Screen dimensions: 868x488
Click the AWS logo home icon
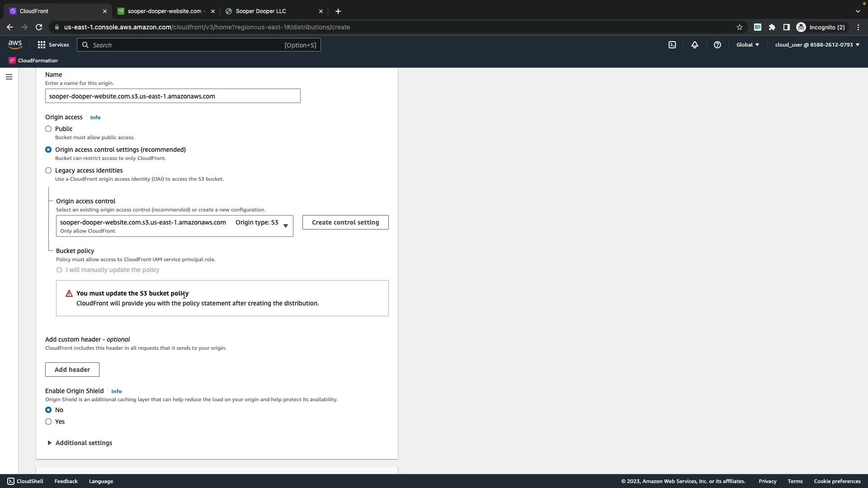point(15,44)
